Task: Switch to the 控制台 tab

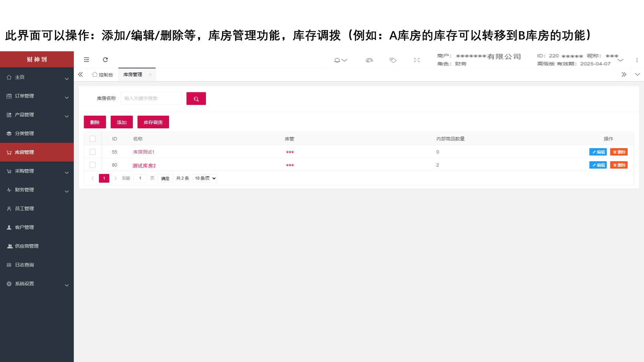Action: click(103, 75)
